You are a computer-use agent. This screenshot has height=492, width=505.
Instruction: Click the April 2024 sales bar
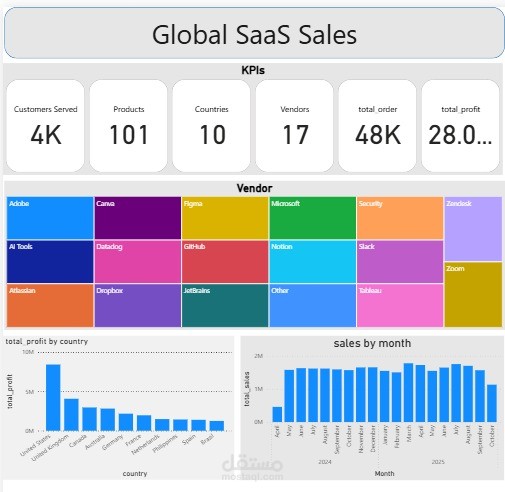[277, 414]
